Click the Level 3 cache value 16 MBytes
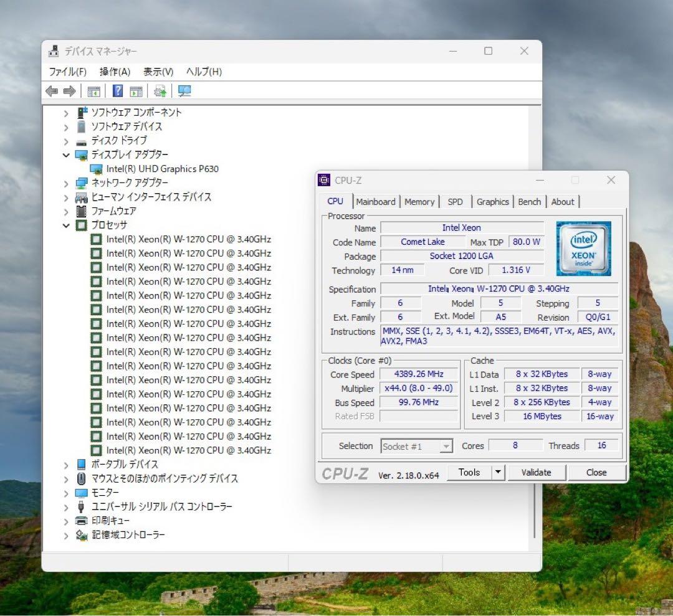The image size is (673, 616). pyautogui.click(x=542, y=416)
